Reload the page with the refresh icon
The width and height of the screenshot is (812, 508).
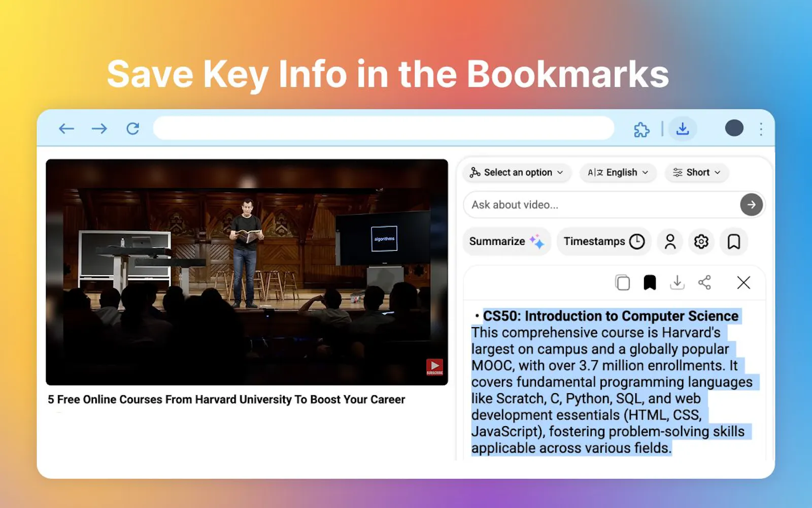(x=133, y=129)
